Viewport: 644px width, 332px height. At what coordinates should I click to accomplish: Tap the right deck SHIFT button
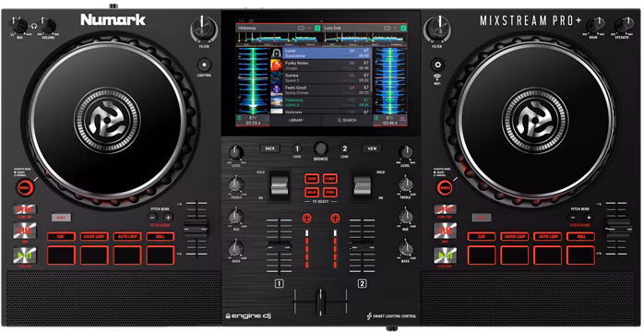482,218
